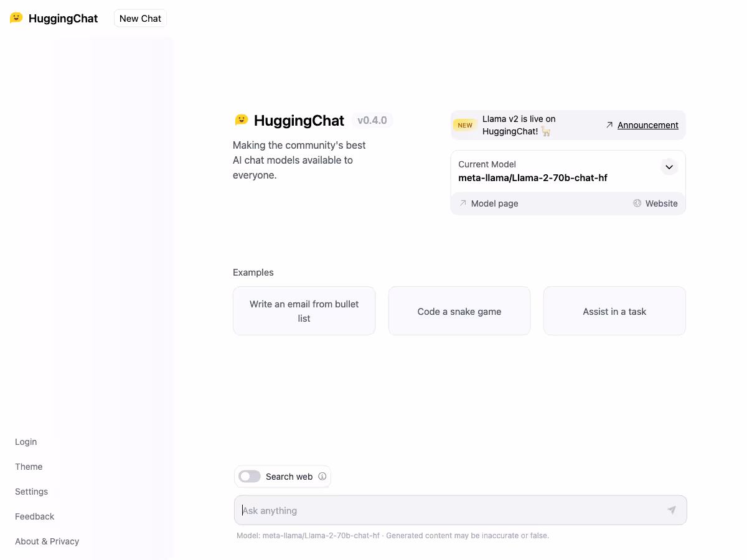The height and width of the screenshot is (560, 747).
Task: Start a New Chat
Action: pyautogui.click(x=140, y=18)
